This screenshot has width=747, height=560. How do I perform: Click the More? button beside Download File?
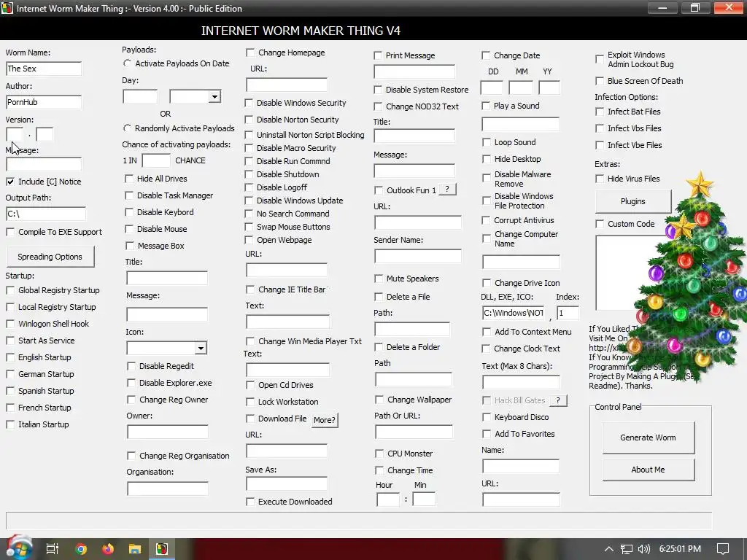click(x=325, y=420)
